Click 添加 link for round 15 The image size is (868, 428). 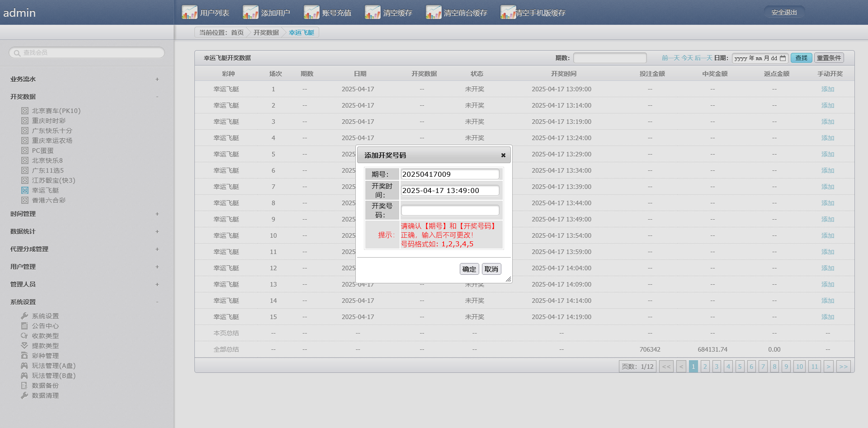827,317
